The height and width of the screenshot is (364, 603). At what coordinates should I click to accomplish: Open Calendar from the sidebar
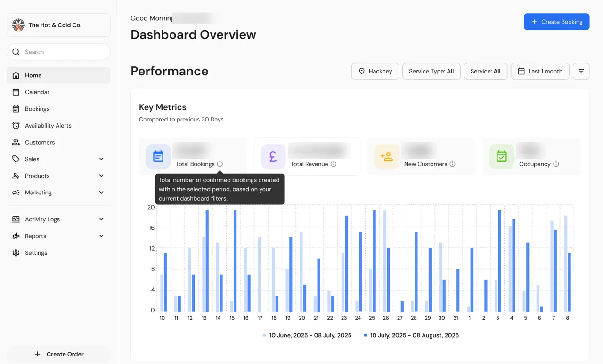58,92
